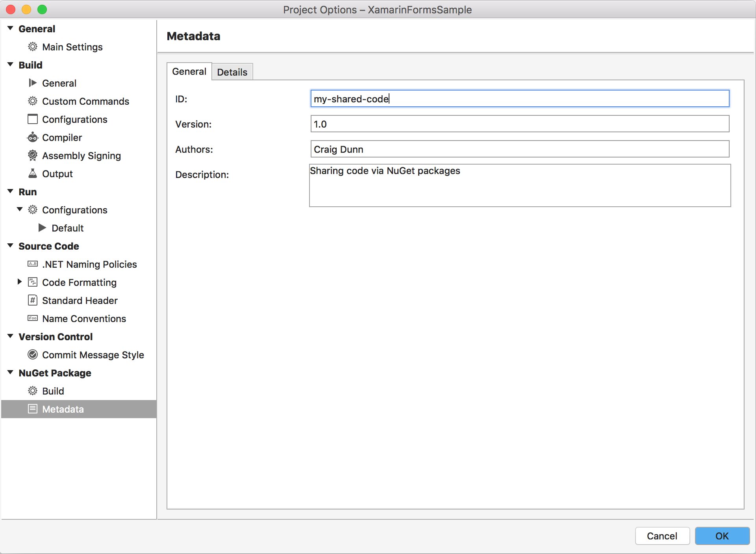Click the Cancel button
This screenshot has width=756, height=554.
(662, 536)
